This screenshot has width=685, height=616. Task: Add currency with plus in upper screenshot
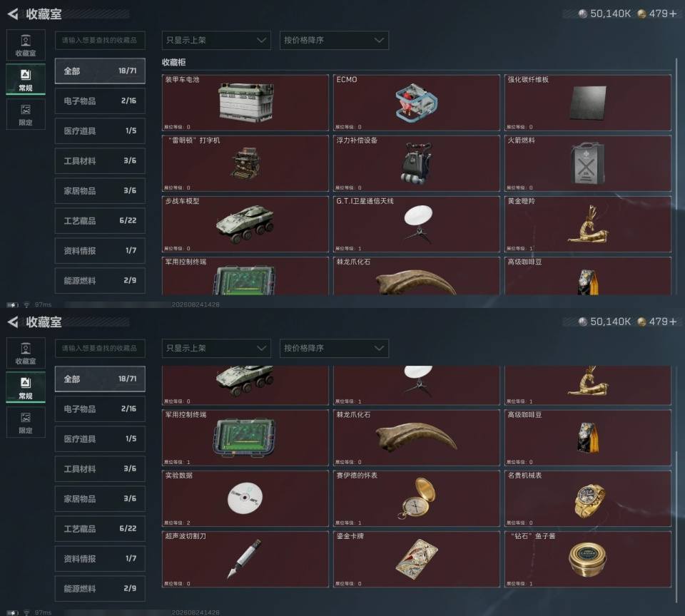pyautogui.click(x=673, y=14)
